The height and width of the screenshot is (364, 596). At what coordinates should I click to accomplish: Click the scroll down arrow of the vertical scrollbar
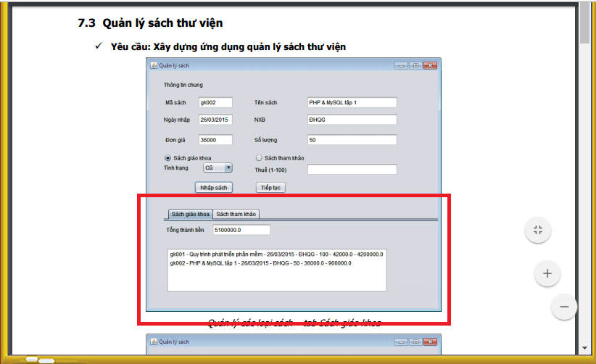point(584,347)
